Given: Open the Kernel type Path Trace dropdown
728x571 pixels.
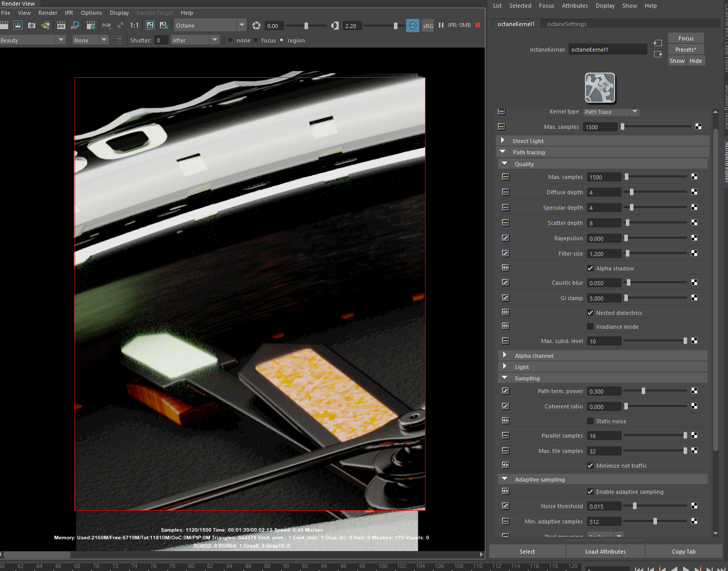Looking at the screenshot, I should (612, 112).
